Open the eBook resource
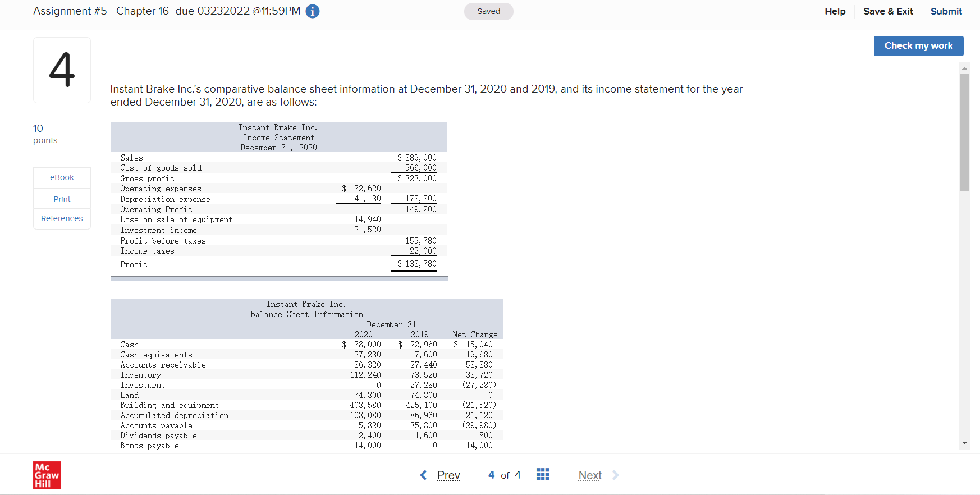980x495 pixels. pos(62,177)
